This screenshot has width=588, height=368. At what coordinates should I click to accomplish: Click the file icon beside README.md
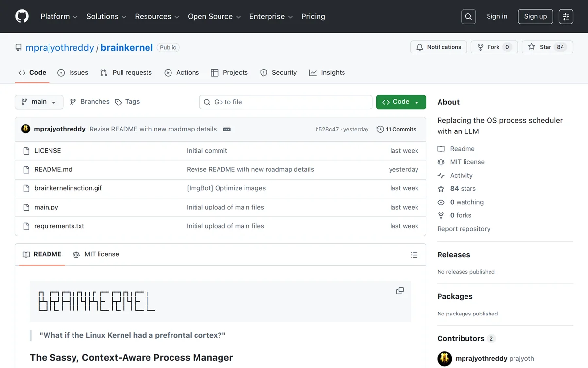point(26,169)
